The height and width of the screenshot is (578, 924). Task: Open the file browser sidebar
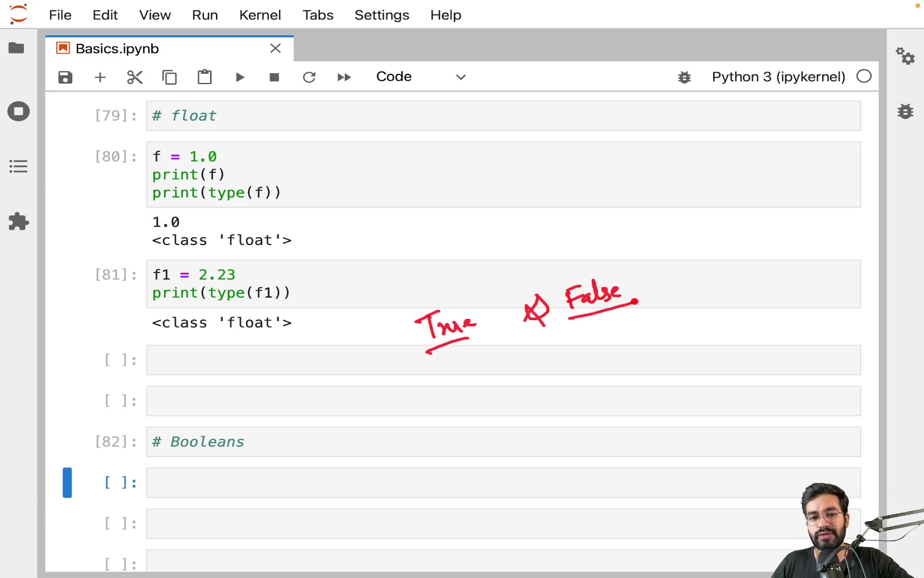coord(17,48)
